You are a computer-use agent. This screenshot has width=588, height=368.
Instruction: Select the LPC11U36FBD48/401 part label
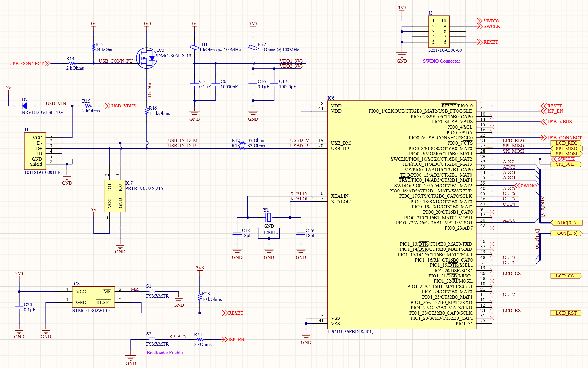[x=350, y=332]
